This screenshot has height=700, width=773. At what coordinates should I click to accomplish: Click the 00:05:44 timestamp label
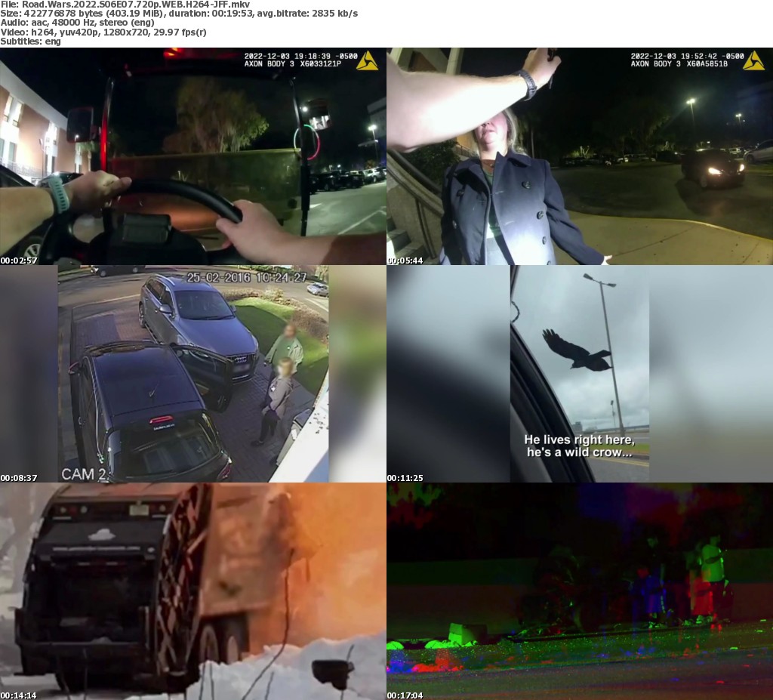point(405,261)
